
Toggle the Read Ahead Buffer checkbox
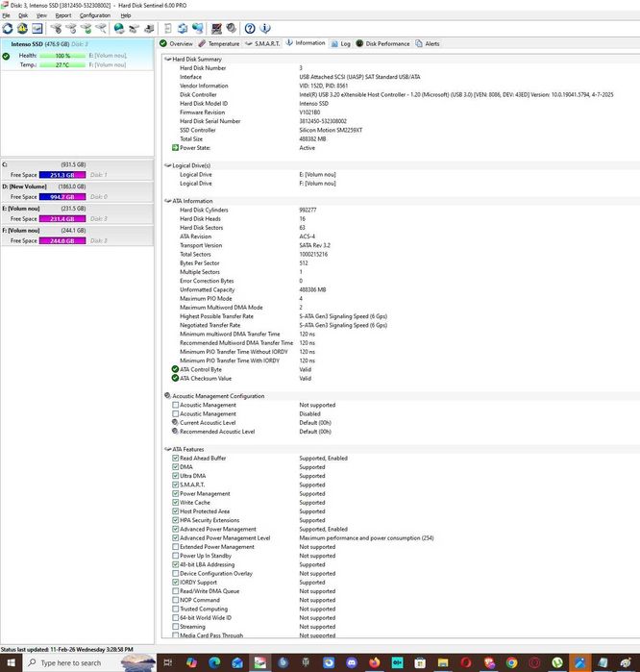pos(175,459)
